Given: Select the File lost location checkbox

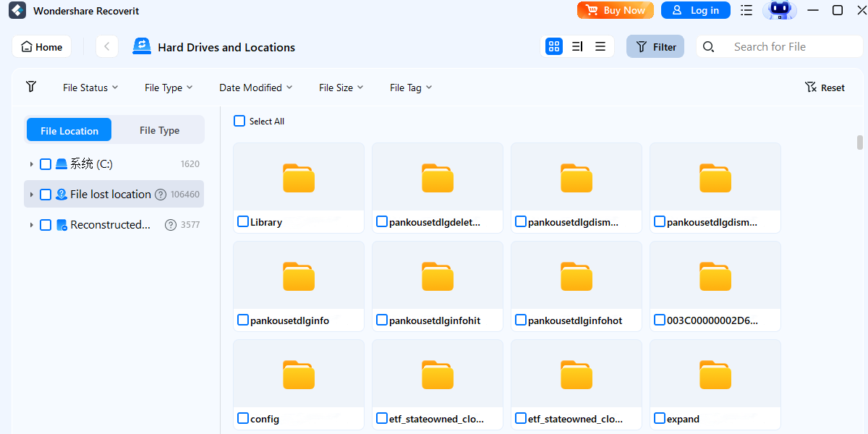Looking at the screenshot, I should tap(46, 194).
